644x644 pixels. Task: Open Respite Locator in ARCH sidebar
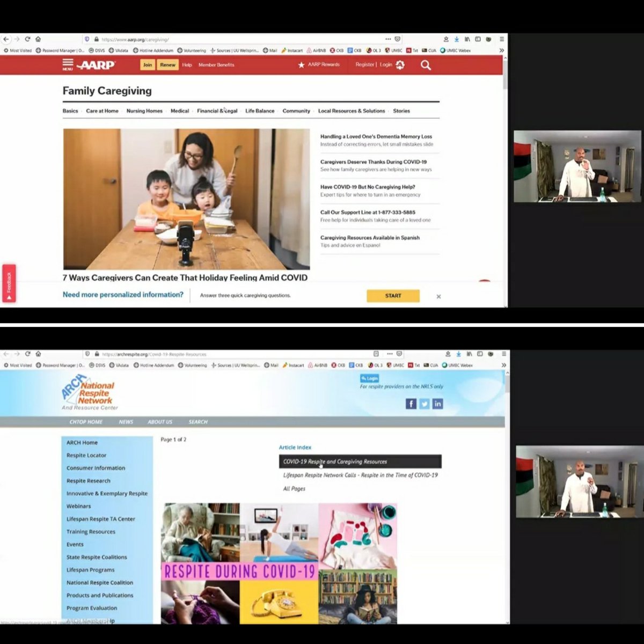click(86, 455)
